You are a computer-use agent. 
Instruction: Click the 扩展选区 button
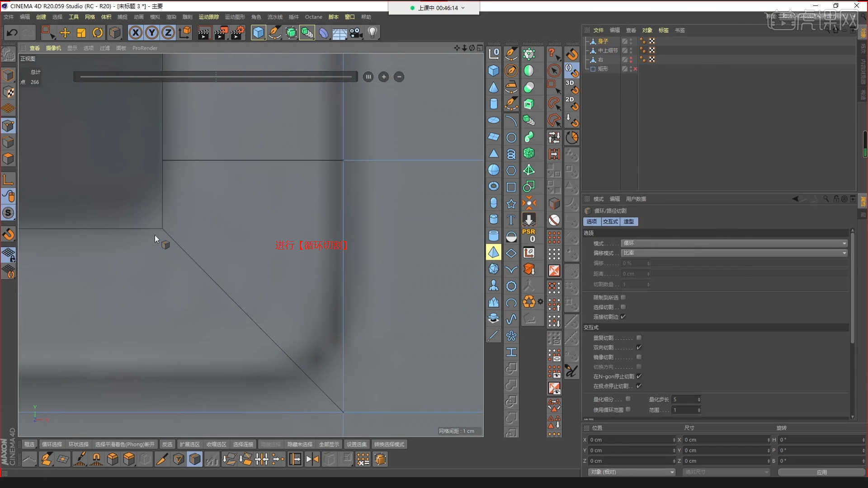[x=189, y=445]
